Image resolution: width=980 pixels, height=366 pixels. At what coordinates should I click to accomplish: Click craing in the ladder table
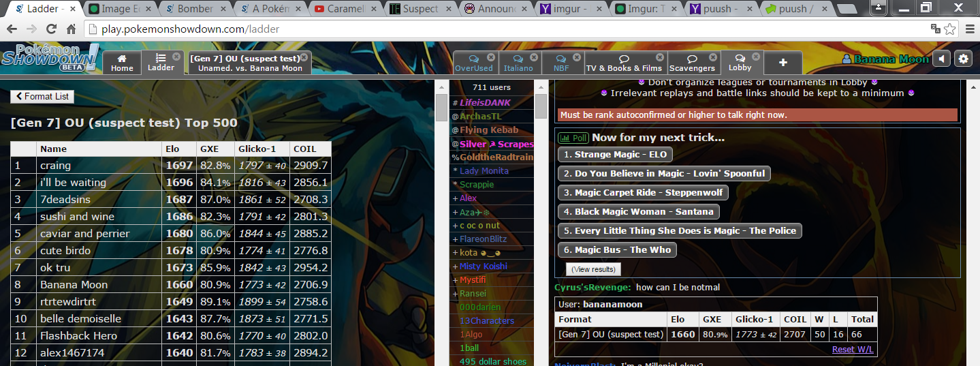(x=55, y=166)
